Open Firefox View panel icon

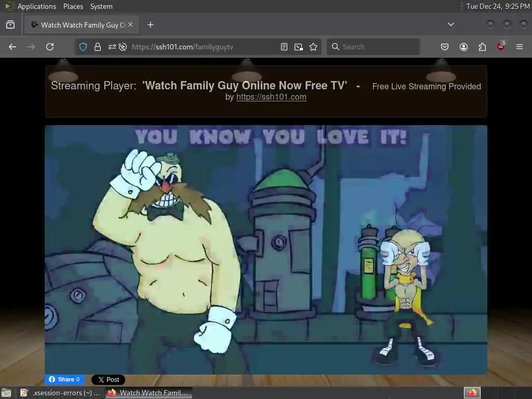coord(10,25)
